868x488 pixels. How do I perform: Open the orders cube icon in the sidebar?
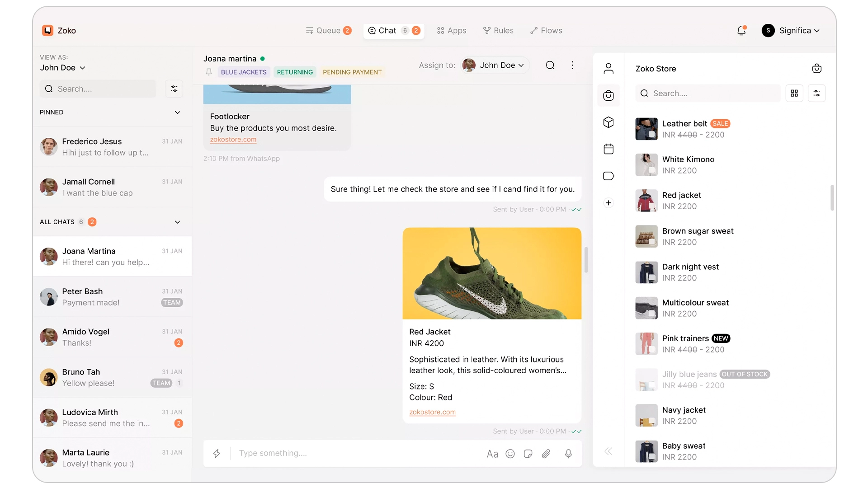coord(609,122)
